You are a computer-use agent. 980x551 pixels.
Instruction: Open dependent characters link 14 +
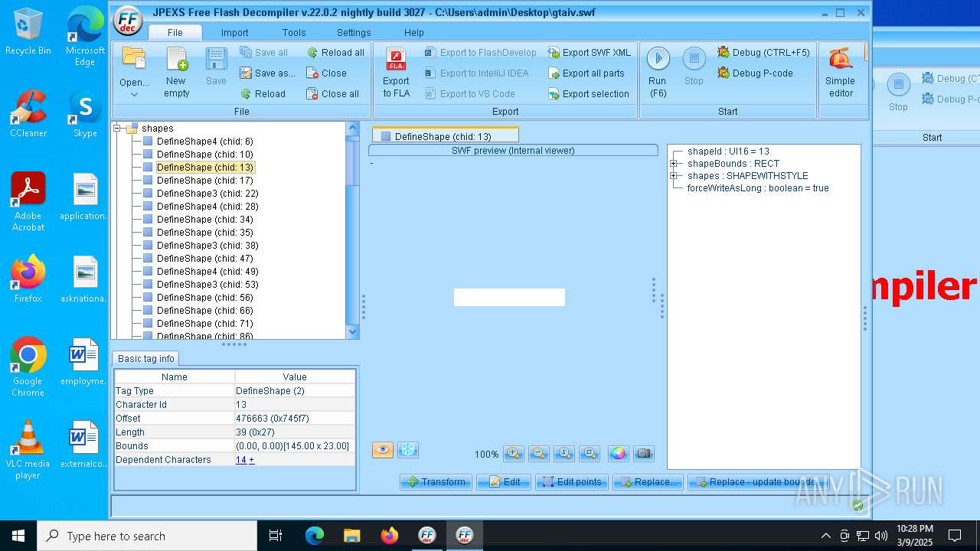[x=245, y=459]
